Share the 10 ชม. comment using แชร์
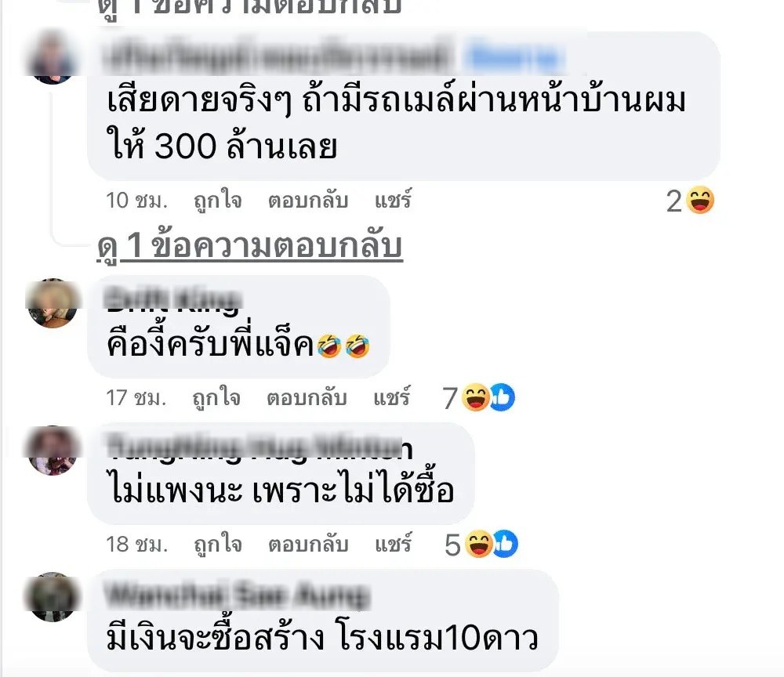Image resolution: width=784 pixels, height=677 pixels. [393, 200]
